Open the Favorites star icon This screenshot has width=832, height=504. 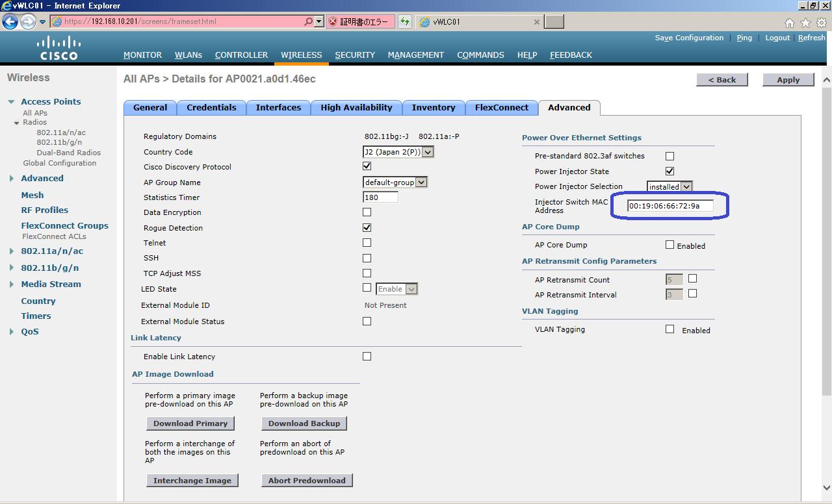(x=805, y=23)
